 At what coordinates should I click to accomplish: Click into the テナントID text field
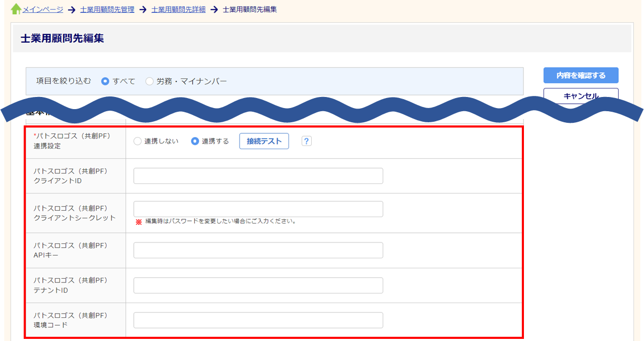(x=258, y=285)
